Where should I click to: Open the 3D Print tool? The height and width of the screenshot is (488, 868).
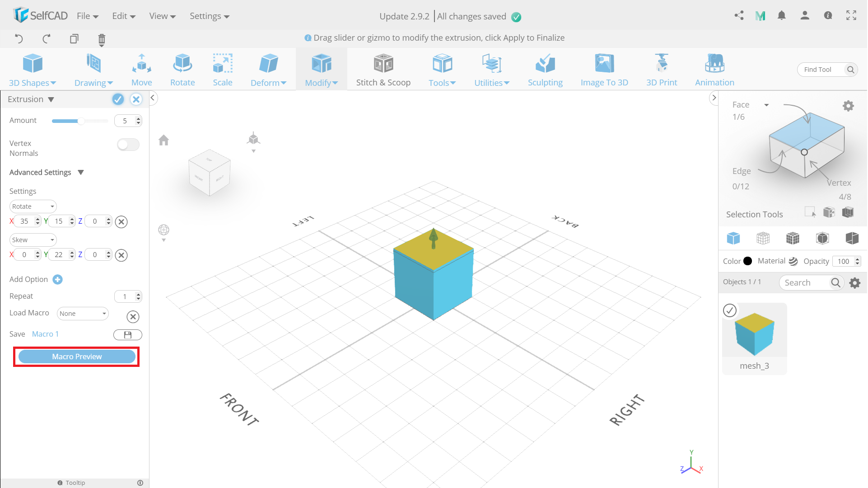[x=661, y=70]
